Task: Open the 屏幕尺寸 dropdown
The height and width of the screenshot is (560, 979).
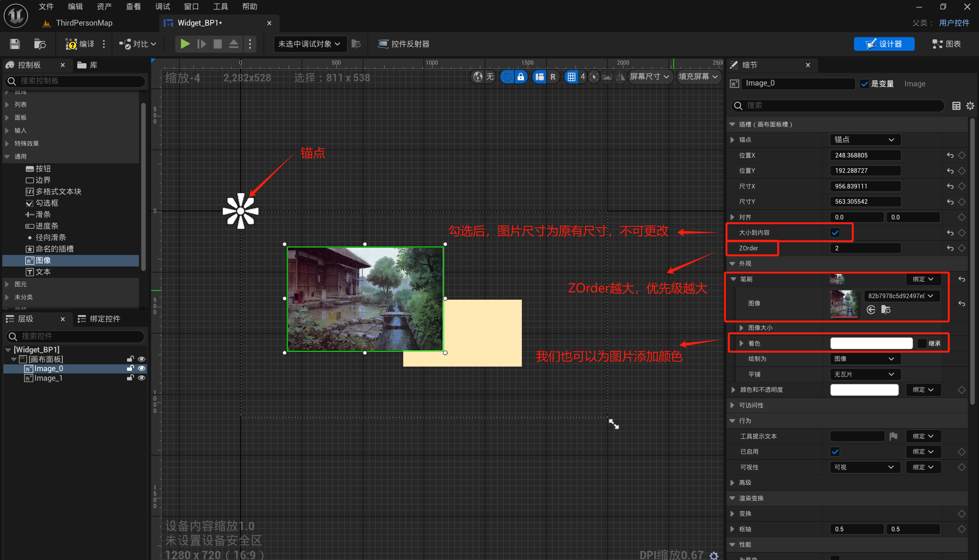Action: point(650,76)
